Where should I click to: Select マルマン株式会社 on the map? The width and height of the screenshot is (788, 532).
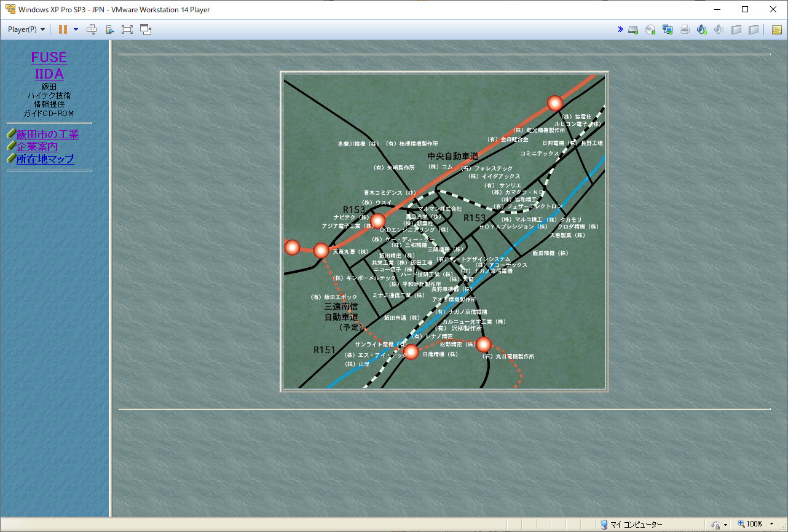[440, 209]
